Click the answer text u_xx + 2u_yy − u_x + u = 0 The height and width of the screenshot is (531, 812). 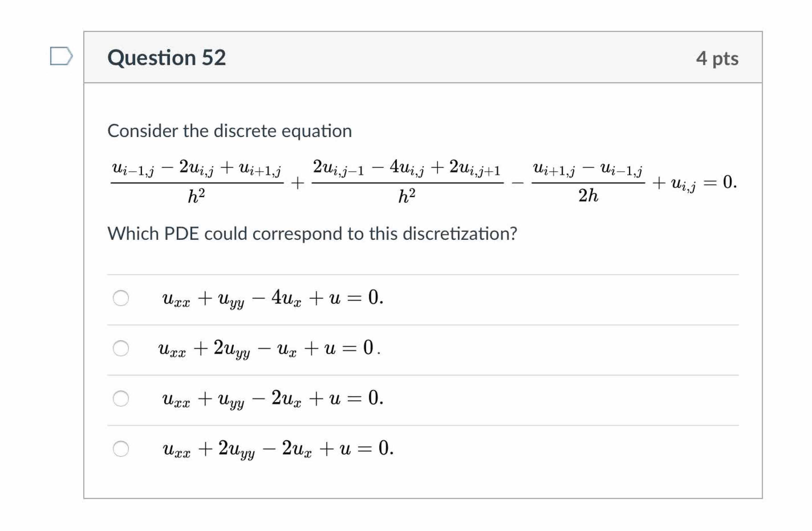click(269, 349)
